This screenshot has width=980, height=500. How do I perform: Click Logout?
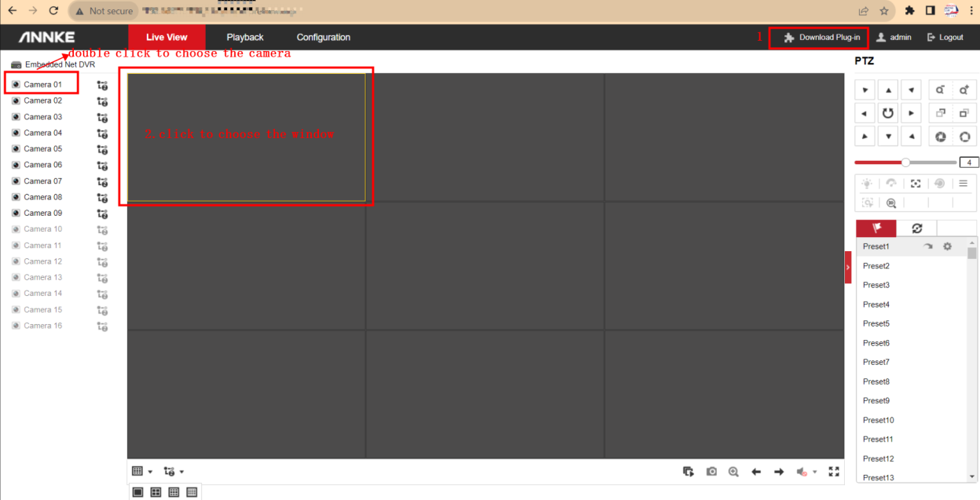(x=945, y=38)
